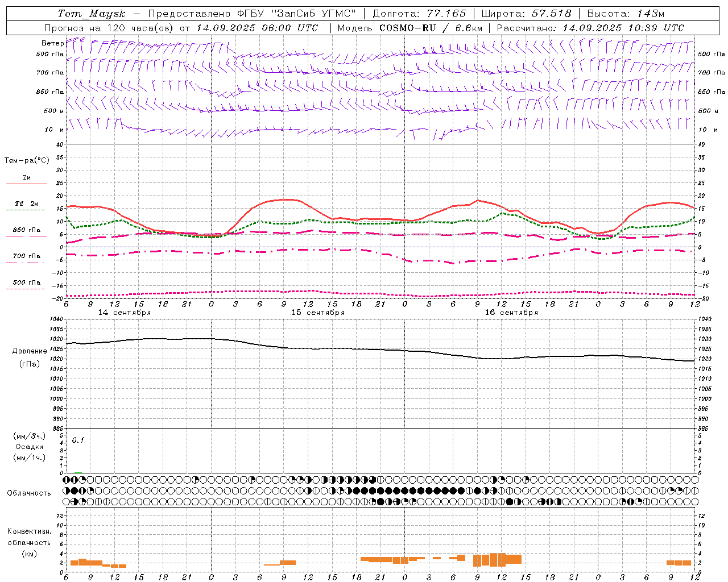The width and height of the screenshot is (728, 582).
Task: Click the Рассчитано: 14.09.2025 10:39 UTC text
Action: [590, 28]
